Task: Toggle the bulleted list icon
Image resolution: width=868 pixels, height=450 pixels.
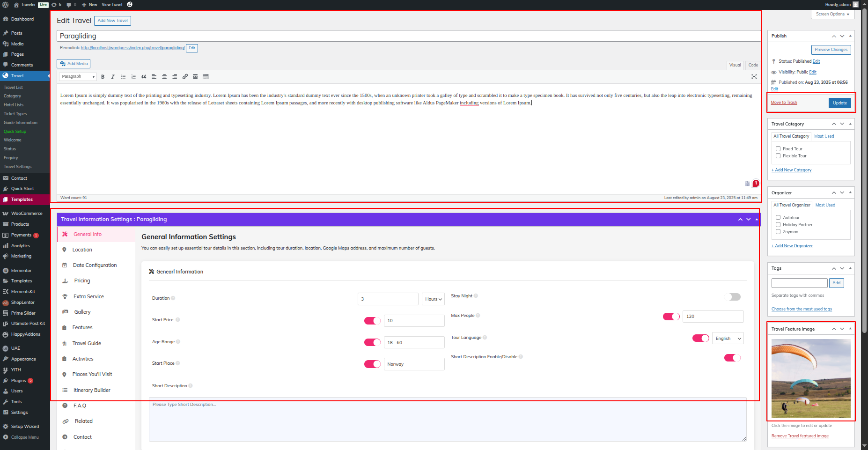Action: tap(123, 77)
